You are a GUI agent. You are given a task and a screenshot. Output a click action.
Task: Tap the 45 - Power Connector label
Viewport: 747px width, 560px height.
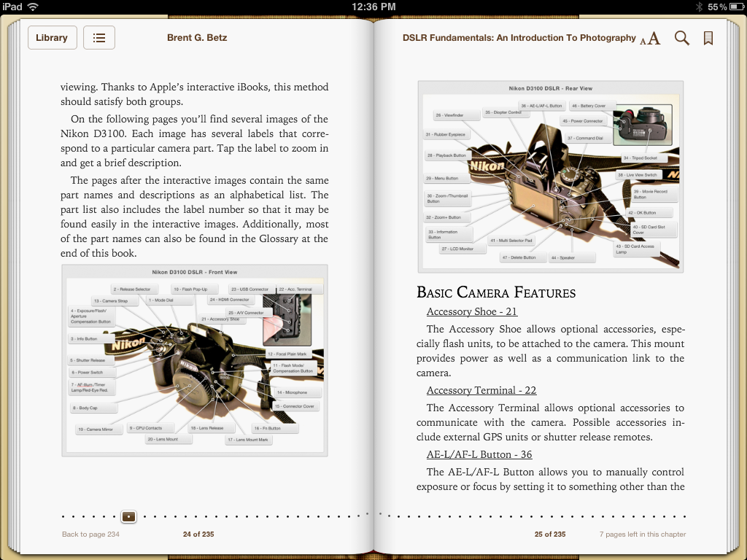pos(583,121)
